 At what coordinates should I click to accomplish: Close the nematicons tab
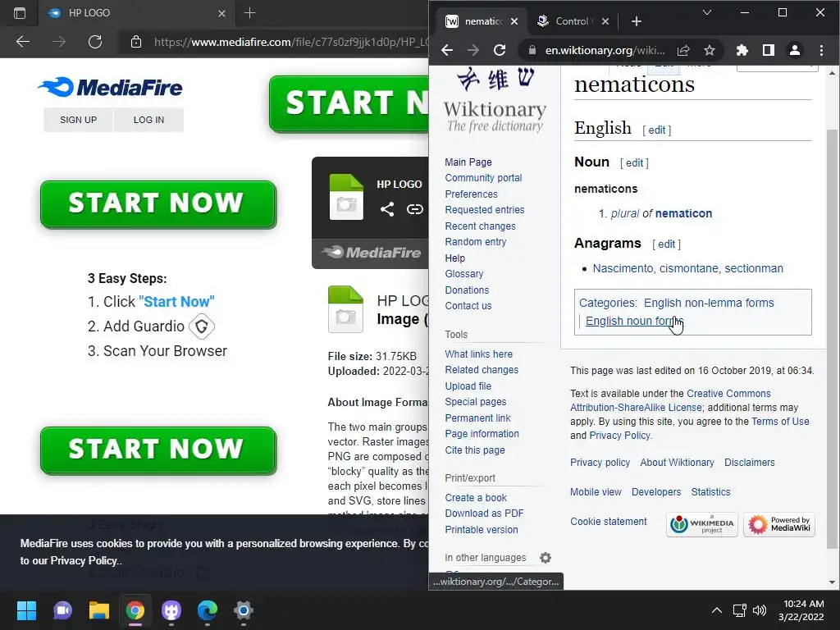pos(514,21)
